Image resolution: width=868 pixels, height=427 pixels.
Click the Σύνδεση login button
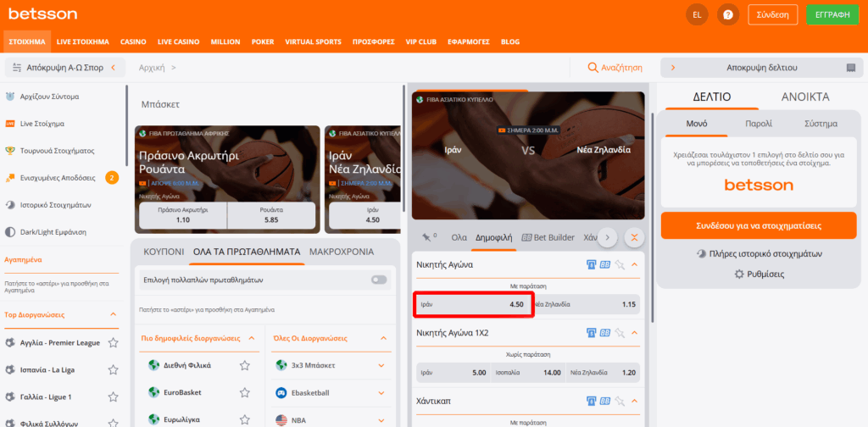(x=772, y=15)
